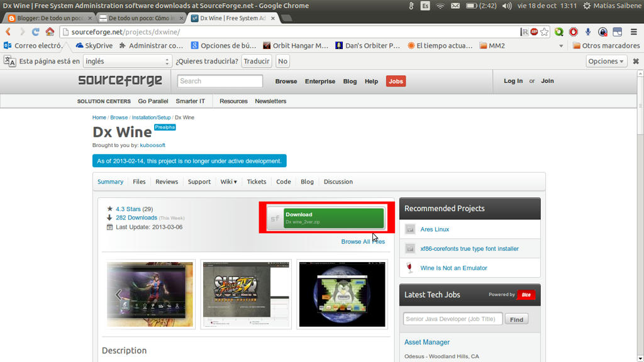Click the Dice logo badge
This screenshot has width=644, height=362.
[x=526, y=295]
